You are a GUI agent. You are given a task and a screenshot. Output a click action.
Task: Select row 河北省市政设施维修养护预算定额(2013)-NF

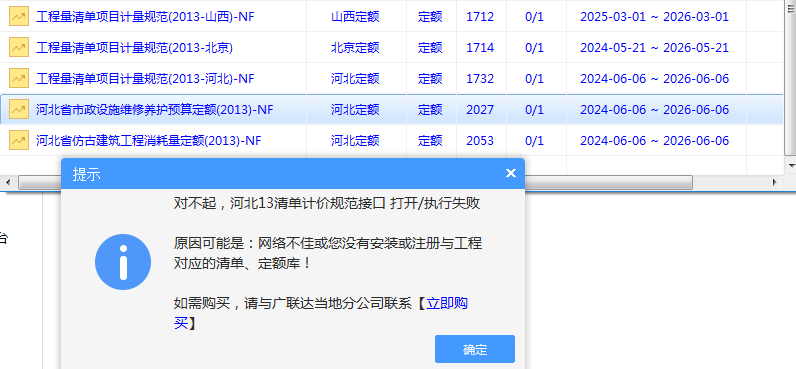click(391, 110)
